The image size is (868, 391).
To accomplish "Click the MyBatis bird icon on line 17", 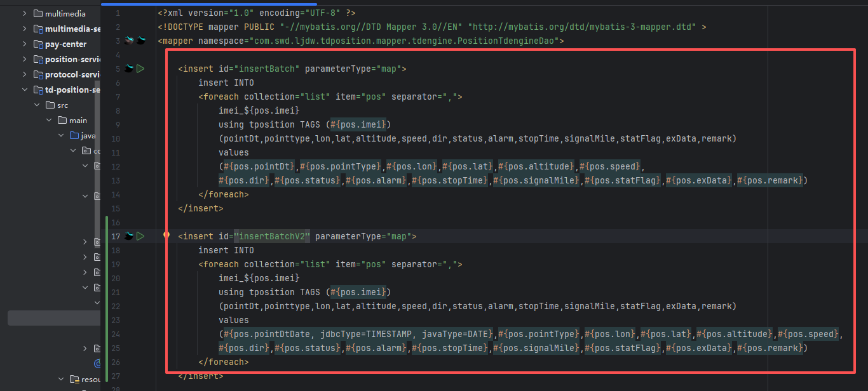I will tap(129, 236).
